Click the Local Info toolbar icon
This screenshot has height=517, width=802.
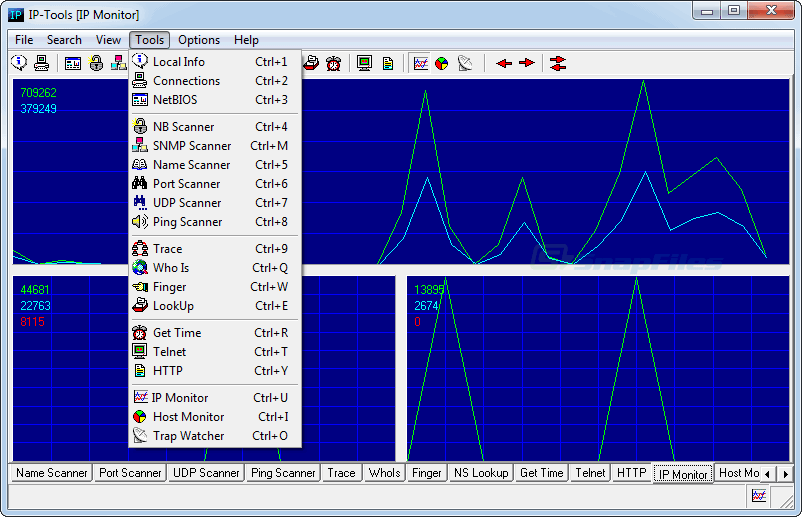coord(19,63)
